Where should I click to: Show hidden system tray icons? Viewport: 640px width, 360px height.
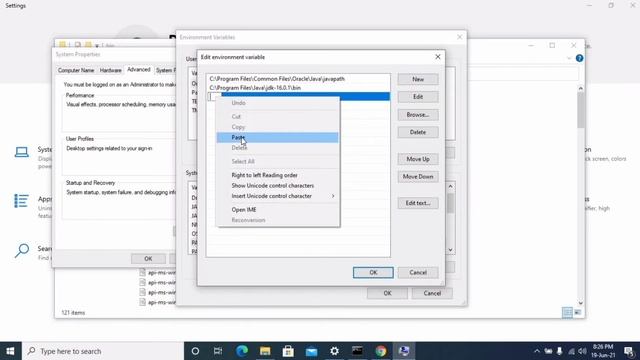537,351
